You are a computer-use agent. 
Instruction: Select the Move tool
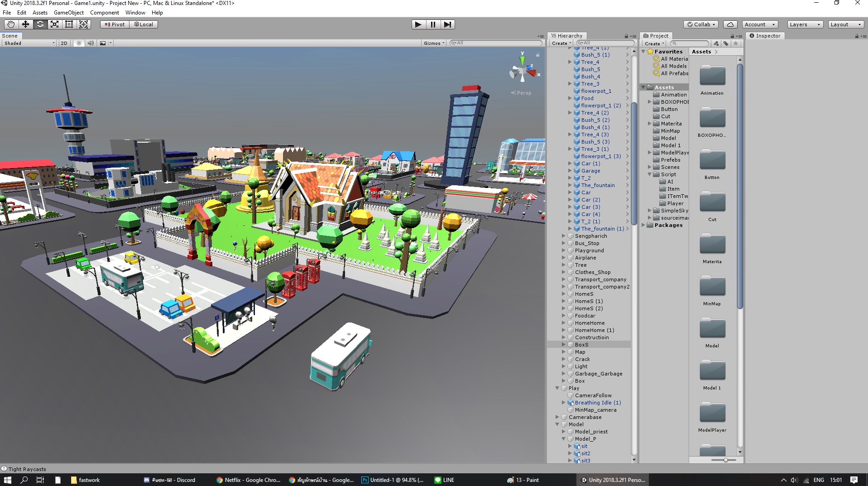tap(25, 24)
